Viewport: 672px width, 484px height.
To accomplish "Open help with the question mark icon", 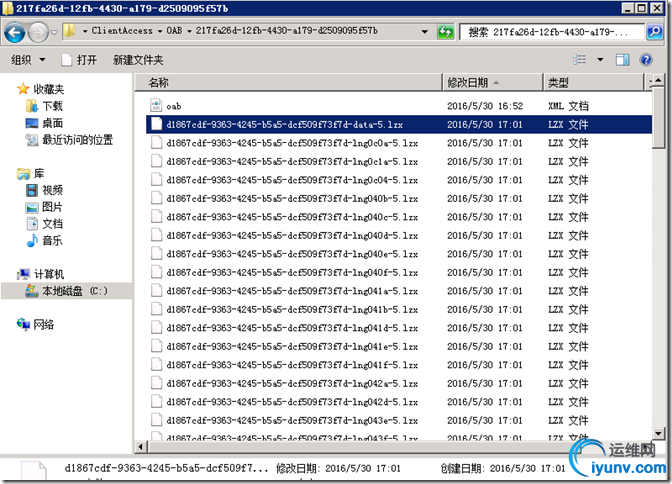I will click(646, 60).
